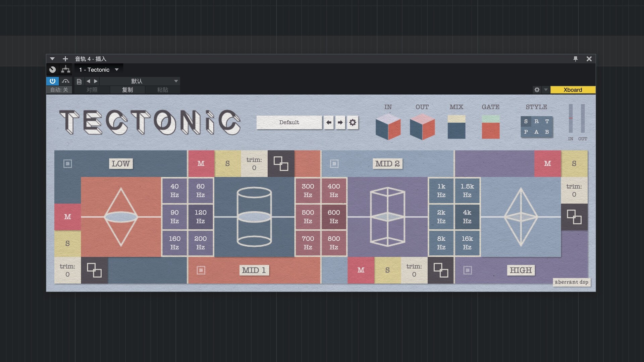
Task: Click the HIGH octahedron shape display
Action: coord(521,217)
